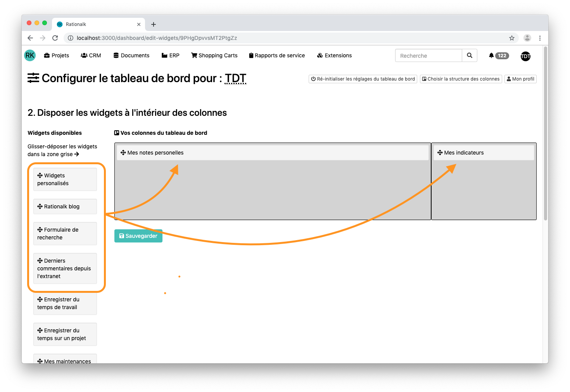Focus the Recherche input field
Image resolution: width=570 pixels, height=392 pixels.
pos(428,55)
